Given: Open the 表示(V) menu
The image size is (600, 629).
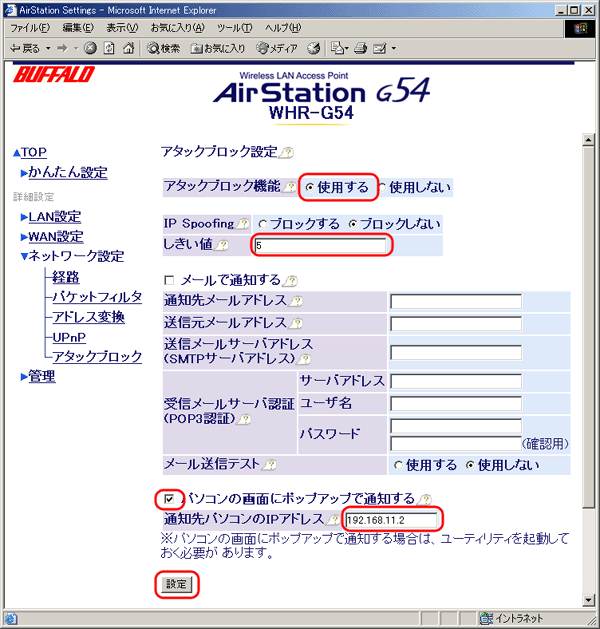Looking at the screenshot, I should [122, 28].
